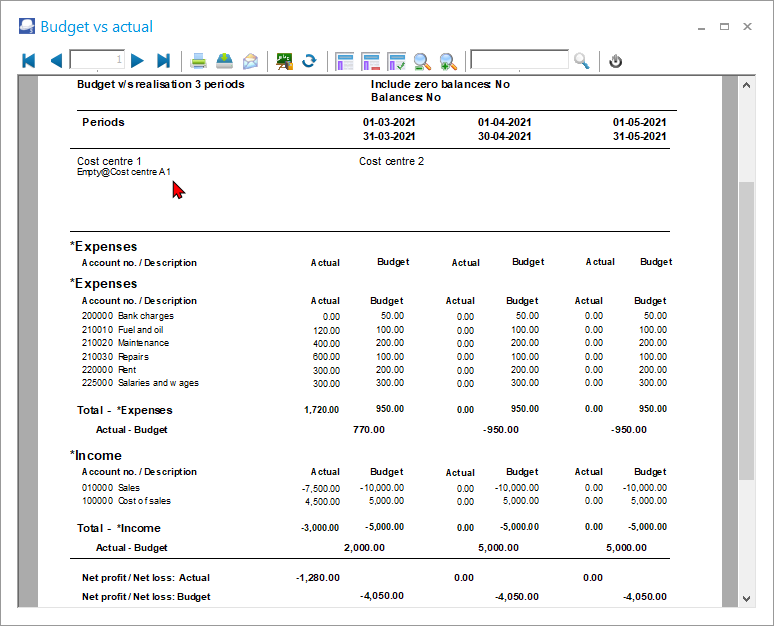
Task: Zoom in with the plus magnifier
Action: [x=448, y=61]
